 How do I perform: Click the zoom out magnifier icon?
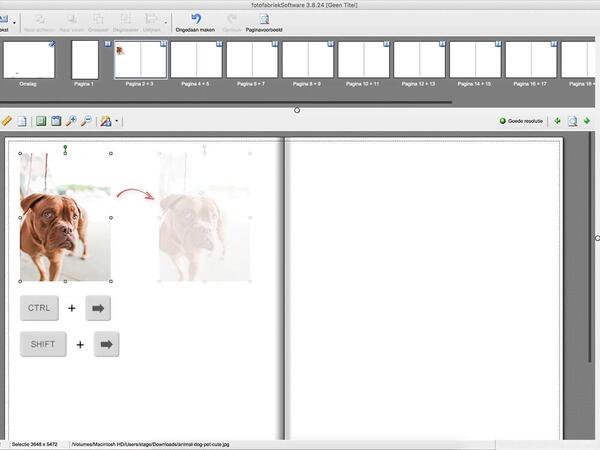(x=87, y=121)
